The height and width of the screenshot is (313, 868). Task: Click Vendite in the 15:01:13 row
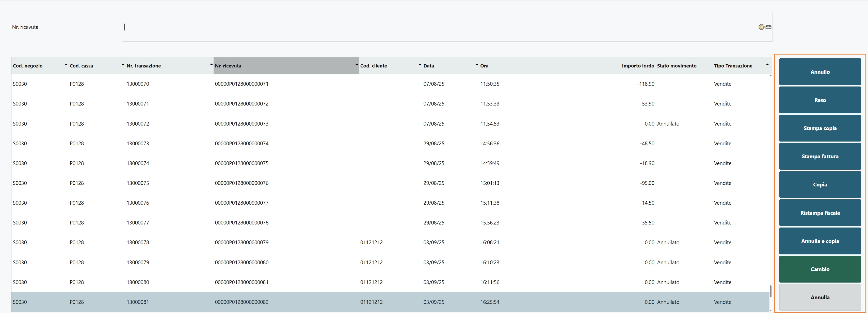click(x=722, y=183)
